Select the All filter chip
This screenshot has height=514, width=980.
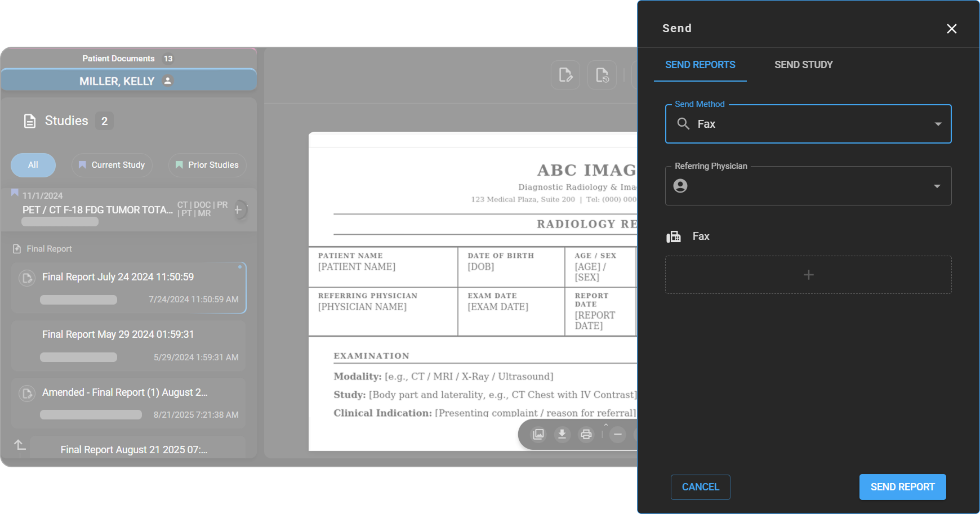[x=33, y=165]
